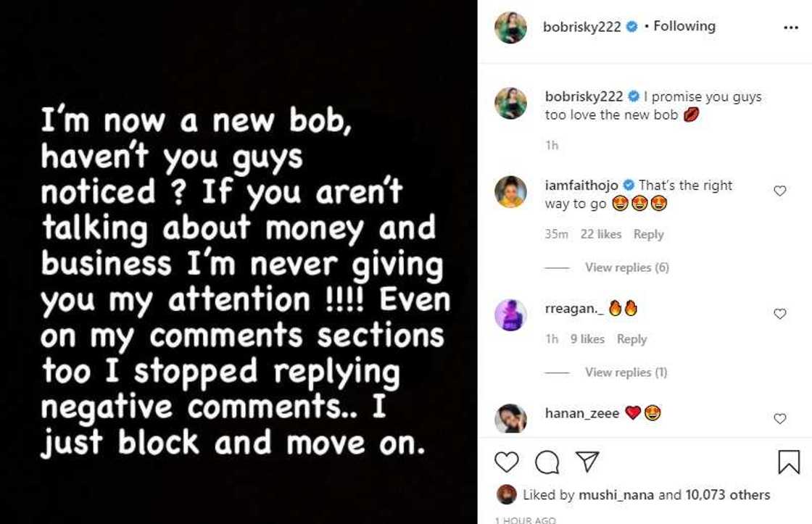Open the Following options for bobrisky222
The width and height of the screenshot is (812, 524).
(x=683, y=25)
